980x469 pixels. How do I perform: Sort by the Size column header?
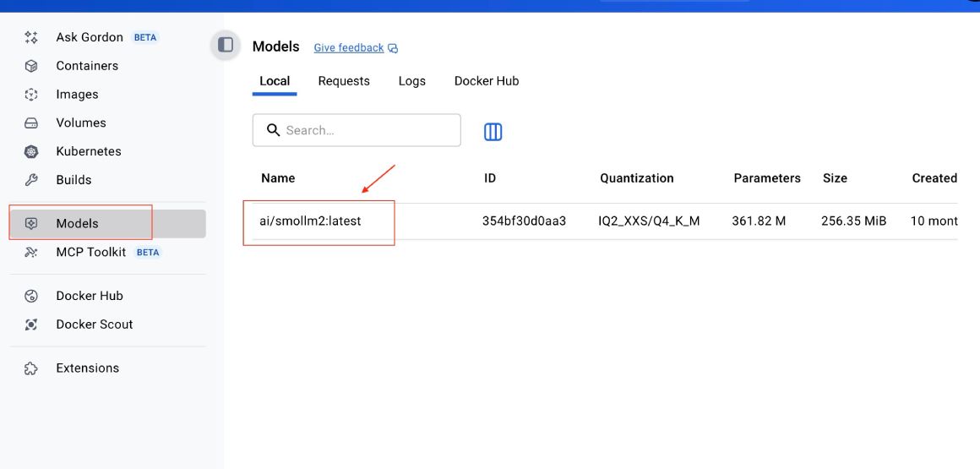pyautogui.click(x=835, y=178)
